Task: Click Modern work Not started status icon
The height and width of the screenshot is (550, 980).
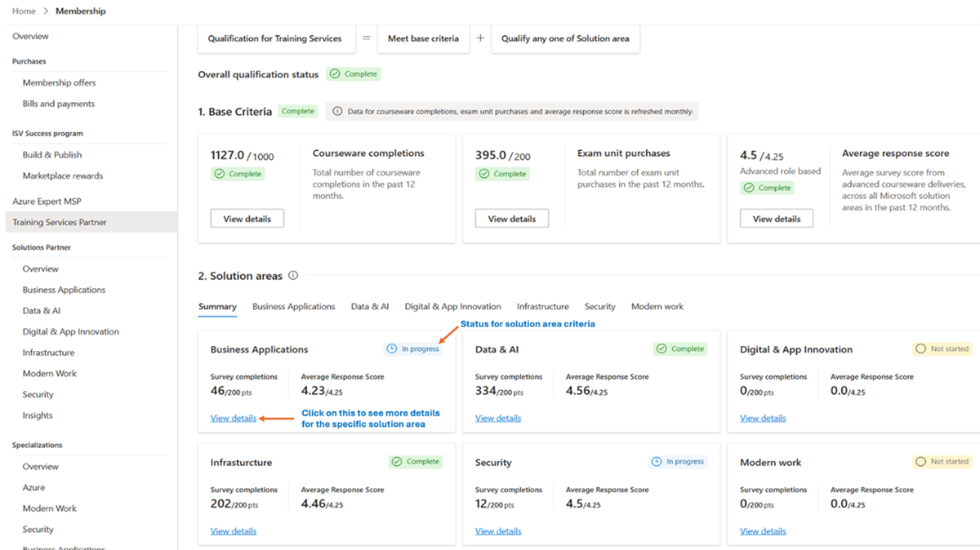Action: [922, 462]
